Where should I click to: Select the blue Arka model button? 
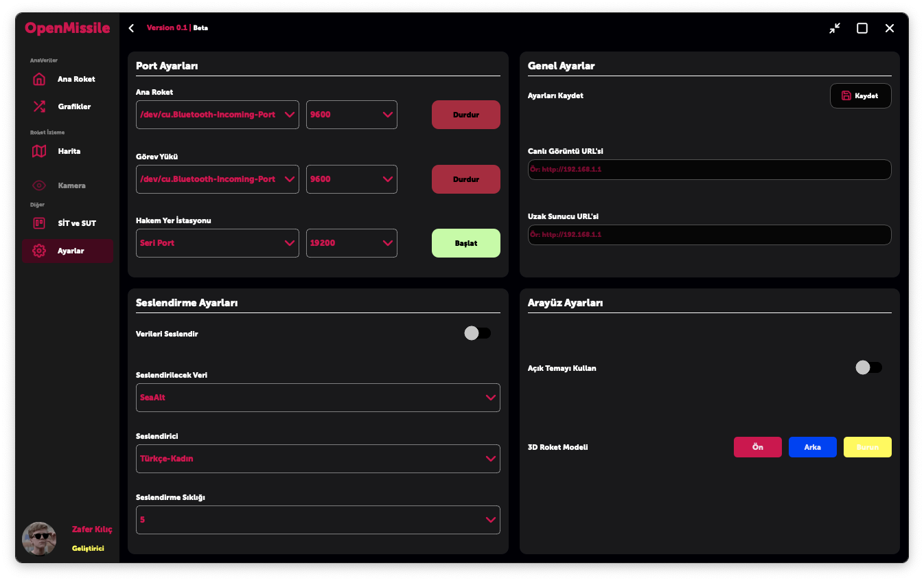(812, 447)
